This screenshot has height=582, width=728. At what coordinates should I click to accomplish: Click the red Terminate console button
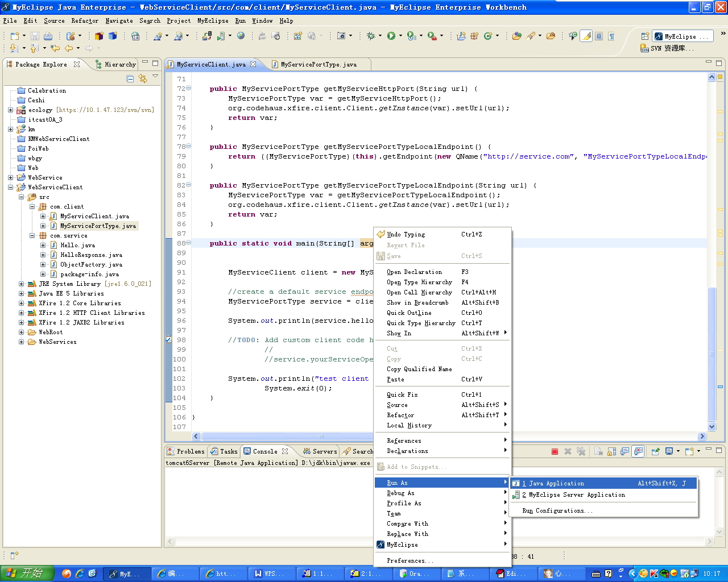point(555,451)
